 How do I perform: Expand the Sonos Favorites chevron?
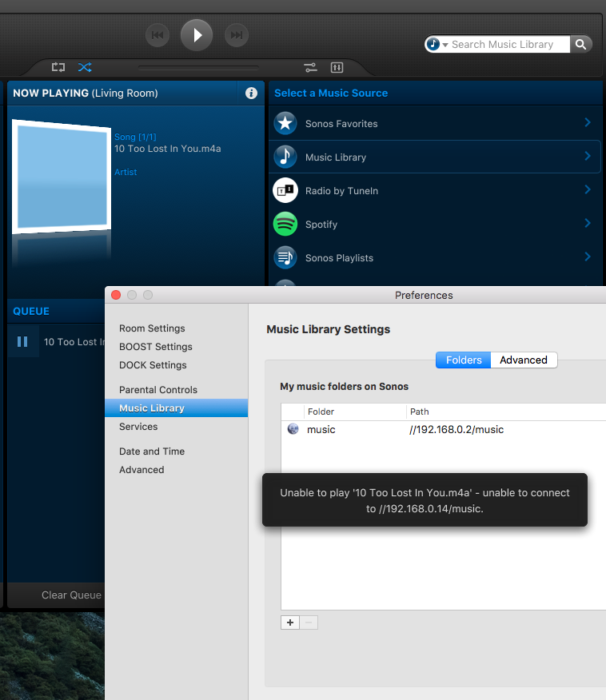[x=588, y=122]
